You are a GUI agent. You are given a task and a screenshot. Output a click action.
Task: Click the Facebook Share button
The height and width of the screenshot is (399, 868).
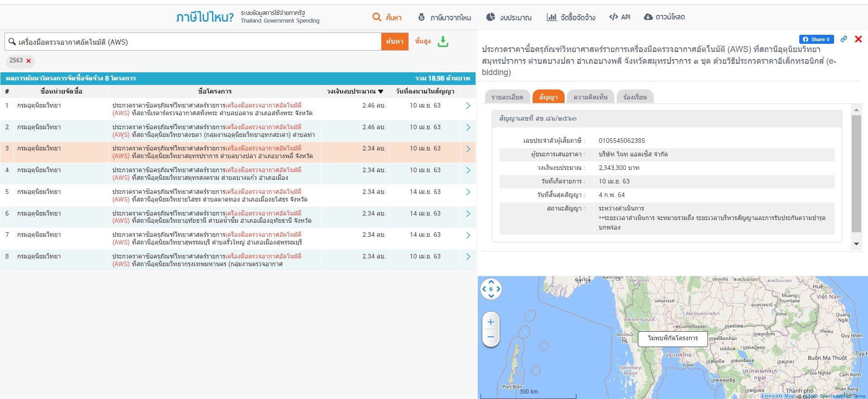click(816, 39)
